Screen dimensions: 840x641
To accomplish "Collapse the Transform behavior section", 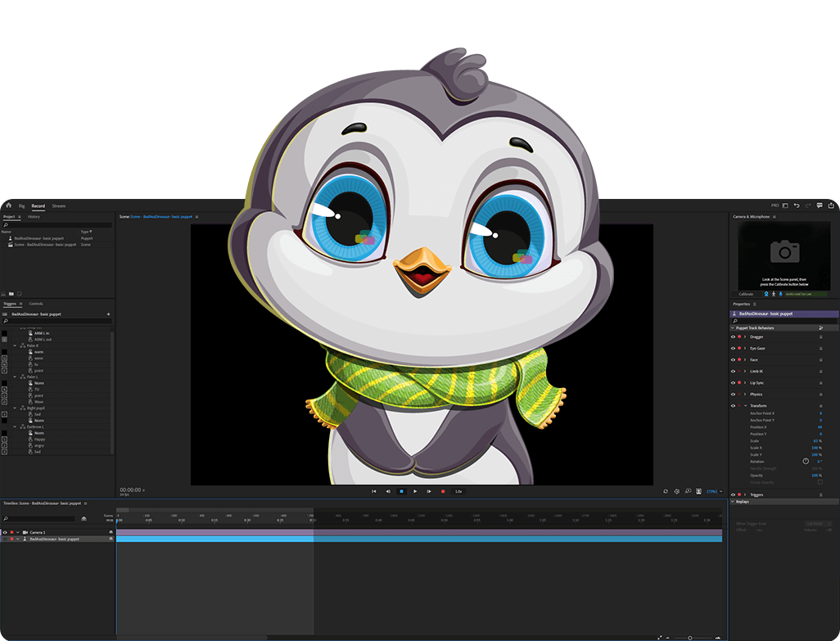I will [x=745, y=406].
